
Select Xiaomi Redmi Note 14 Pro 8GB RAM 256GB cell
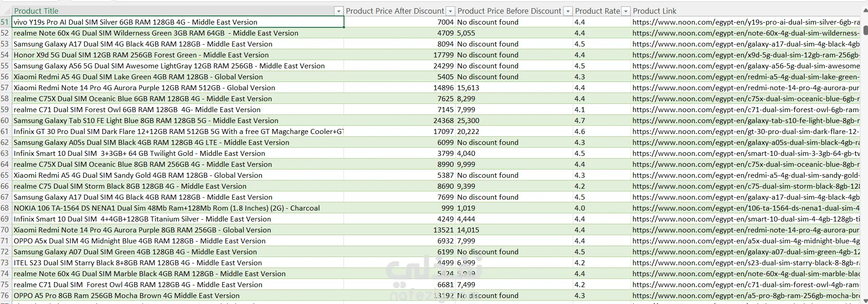pos(178,230)
